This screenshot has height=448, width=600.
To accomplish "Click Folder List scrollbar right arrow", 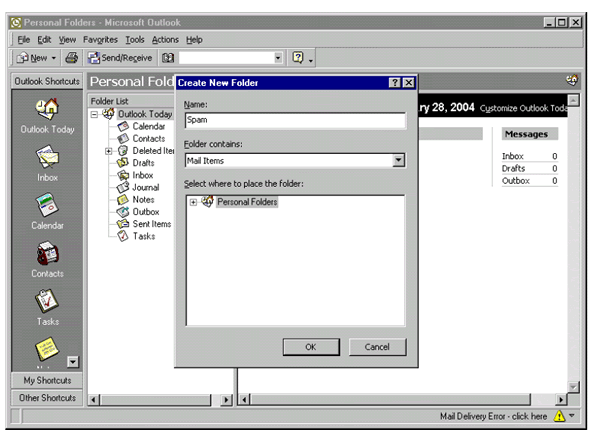I will point(226,400).
